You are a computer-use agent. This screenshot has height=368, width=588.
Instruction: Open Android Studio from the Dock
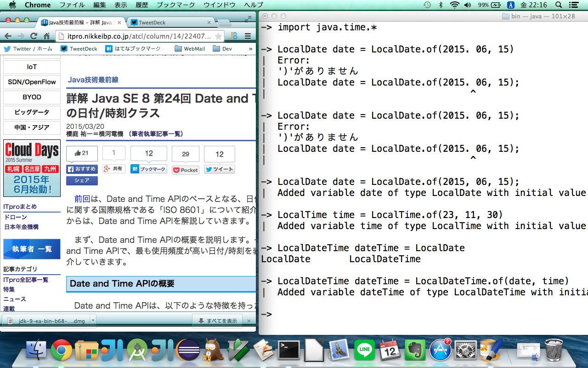137,351
